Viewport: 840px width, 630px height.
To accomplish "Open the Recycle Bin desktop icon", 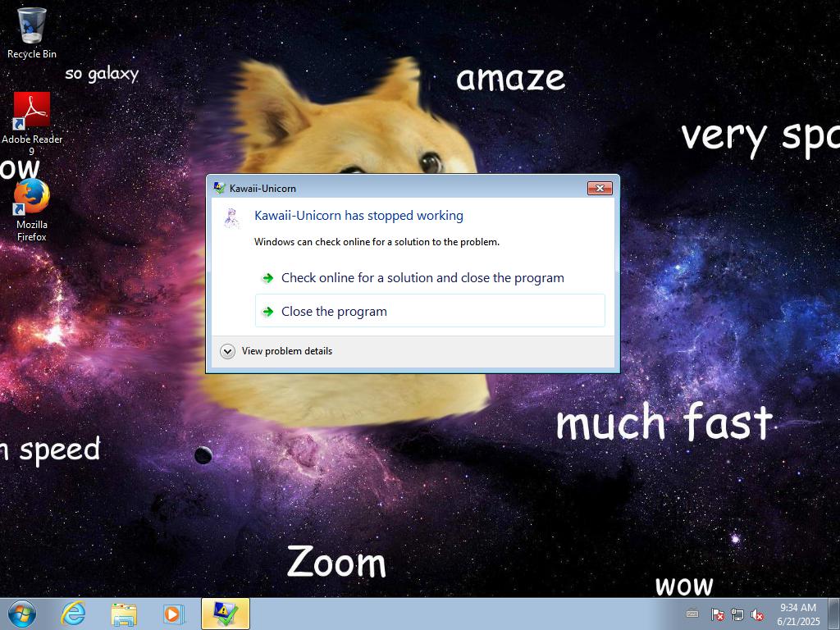I will point(32,33).
